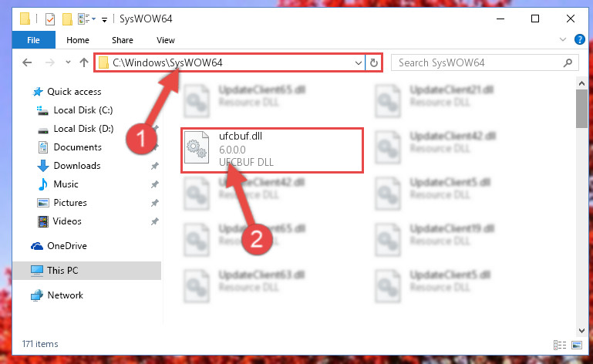The height and width of the screenshot is (364, 593).
Task: Click the New folder quick access icon
Action: [67, 19]
